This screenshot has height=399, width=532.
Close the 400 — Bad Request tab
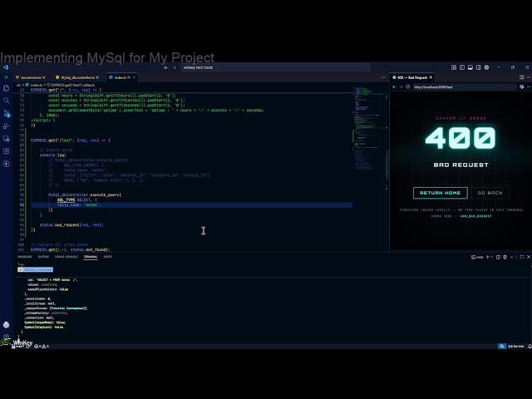point(431,77)
